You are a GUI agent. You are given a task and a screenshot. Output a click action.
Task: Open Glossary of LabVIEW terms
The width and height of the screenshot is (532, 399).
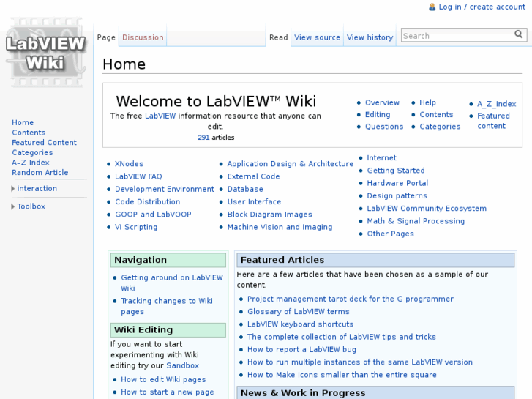[298, 312]
